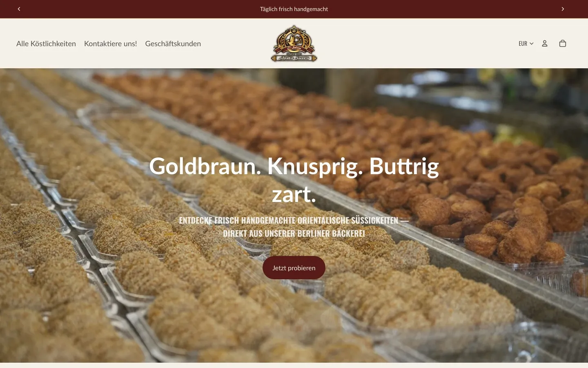Open the user account login icon
Screen dimensions: 588x368
545,43
